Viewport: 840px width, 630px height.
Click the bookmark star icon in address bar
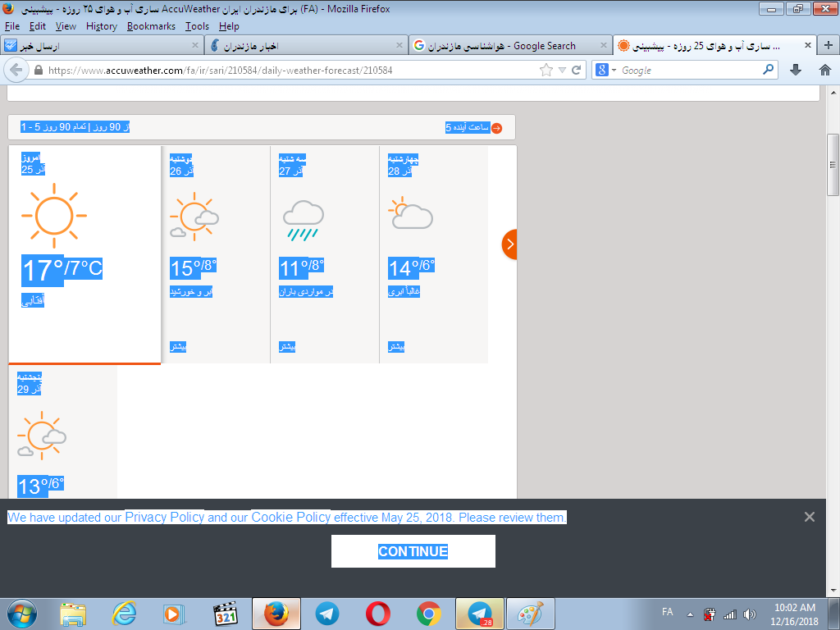click(546, 71)
